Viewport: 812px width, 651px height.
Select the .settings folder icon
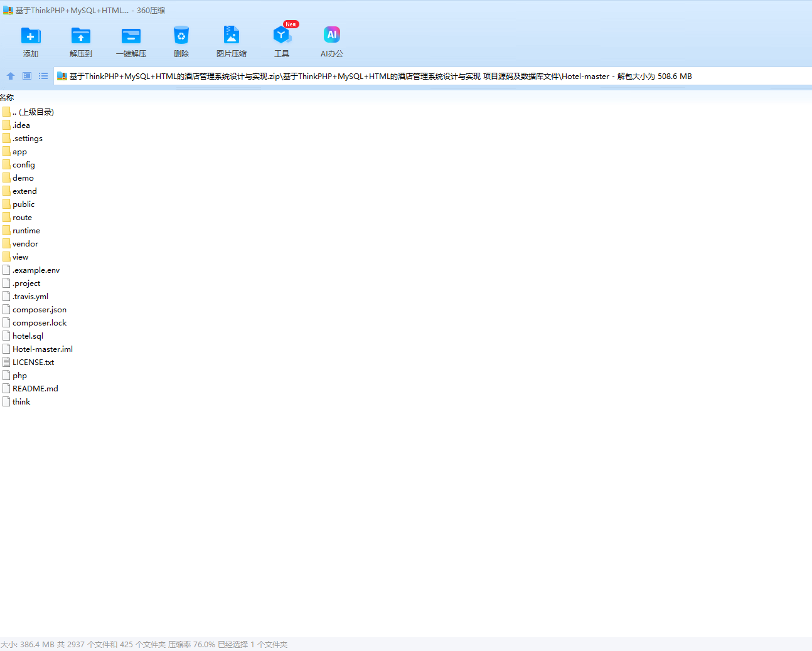click(6, 138)
